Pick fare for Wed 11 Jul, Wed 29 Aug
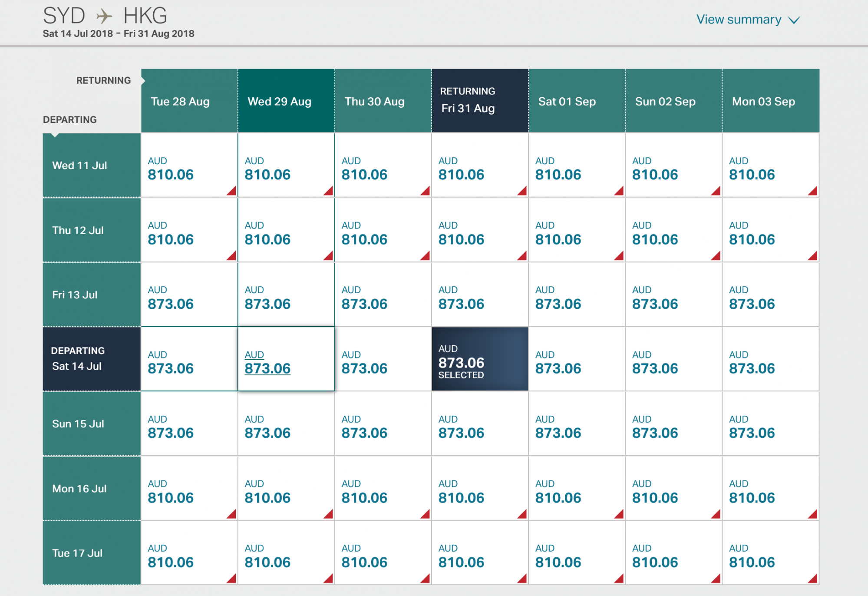The width and height of the screenshot is (868, 596). click(286, 165)
